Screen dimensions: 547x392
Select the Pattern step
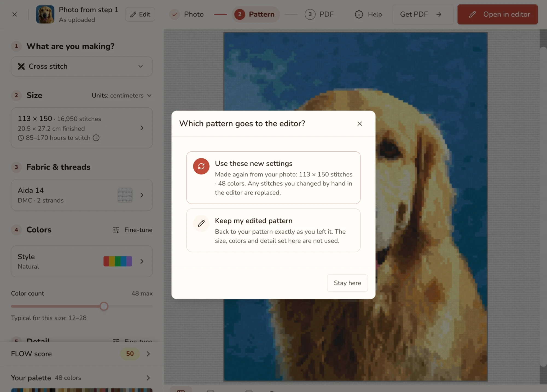(x=255, y=14)
